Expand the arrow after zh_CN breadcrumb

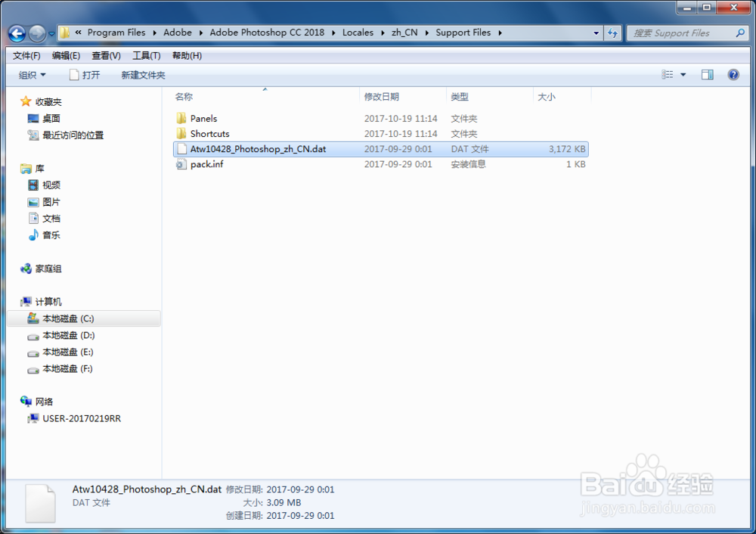(426, 33)
